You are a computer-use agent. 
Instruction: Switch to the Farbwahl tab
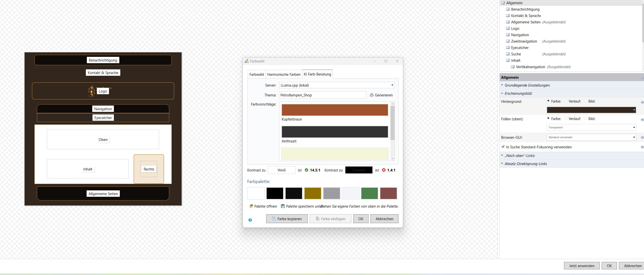(257, 75)
